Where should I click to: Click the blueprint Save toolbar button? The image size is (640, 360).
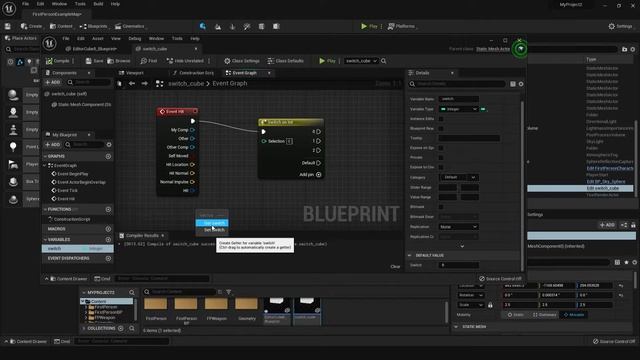(94, 61)
